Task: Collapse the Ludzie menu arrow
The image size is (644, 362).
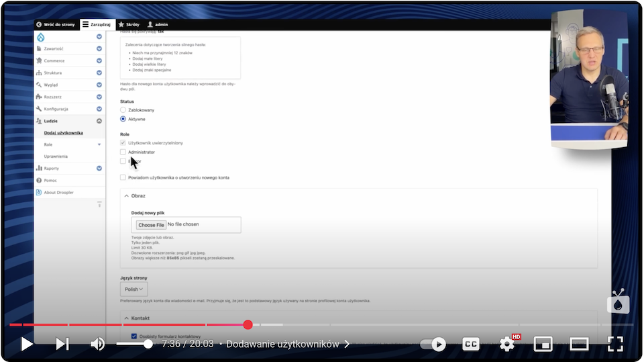Action: coord(99,121)
